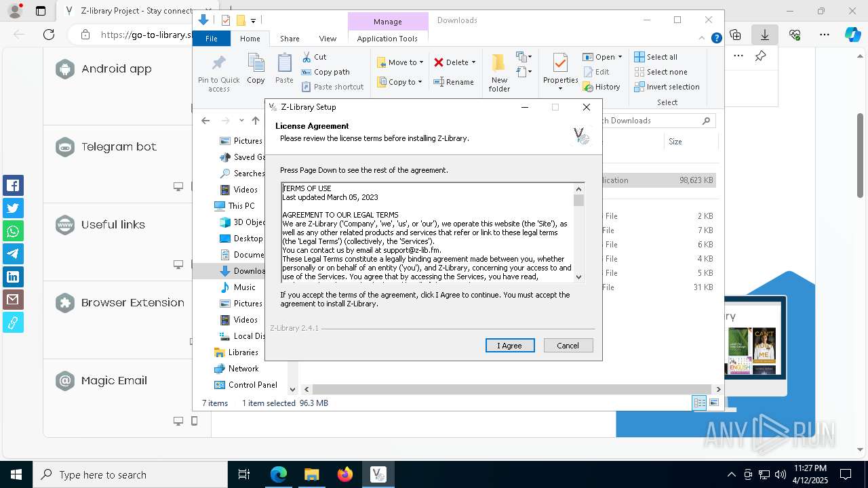Switch to the Share ribbon tab
This screenshot has width=868, height=488.
coord(290,39)
